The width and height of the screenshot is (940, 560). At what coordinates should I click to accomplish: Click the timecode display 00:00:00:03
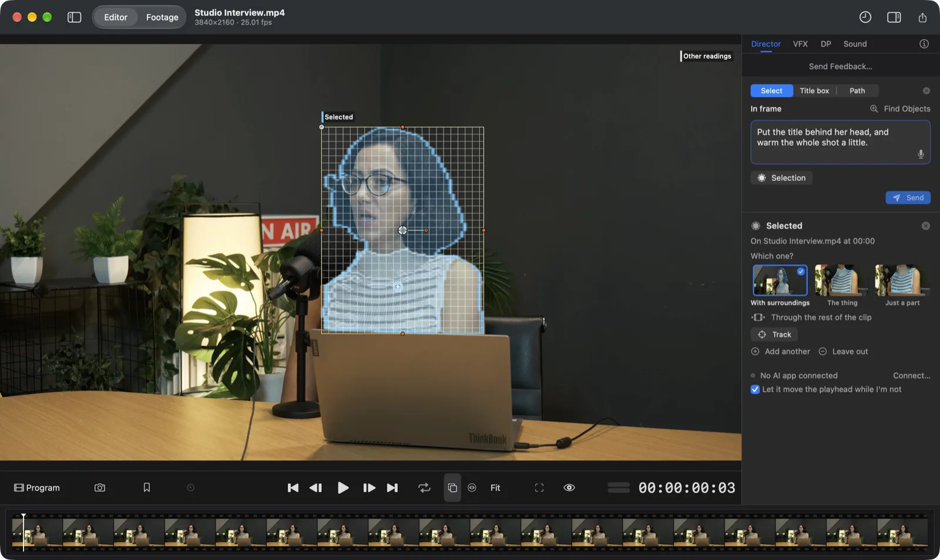tap(687, 488)
